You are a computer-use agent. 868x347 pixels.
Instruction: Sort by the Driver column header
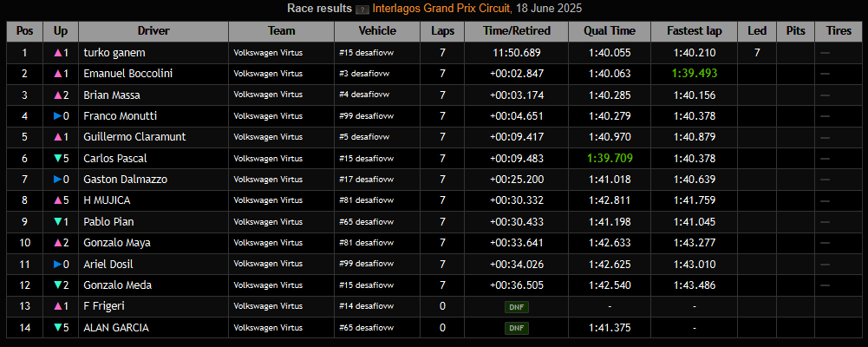click(x=153, y=31)
